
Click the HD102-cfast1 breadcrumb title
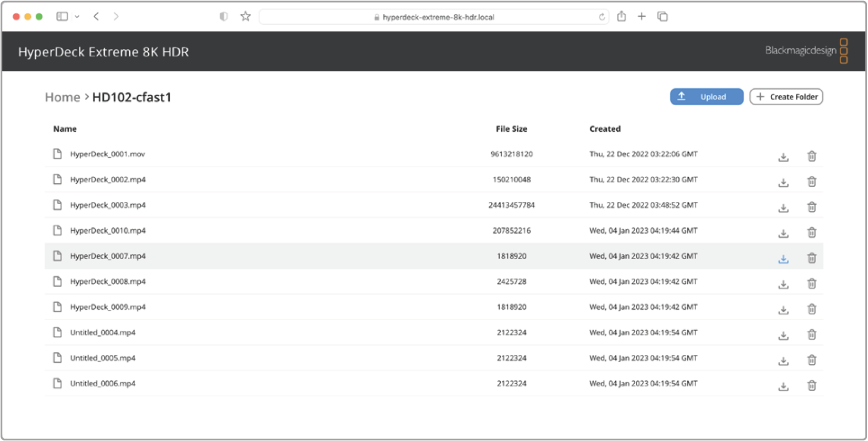coord(132,97)
